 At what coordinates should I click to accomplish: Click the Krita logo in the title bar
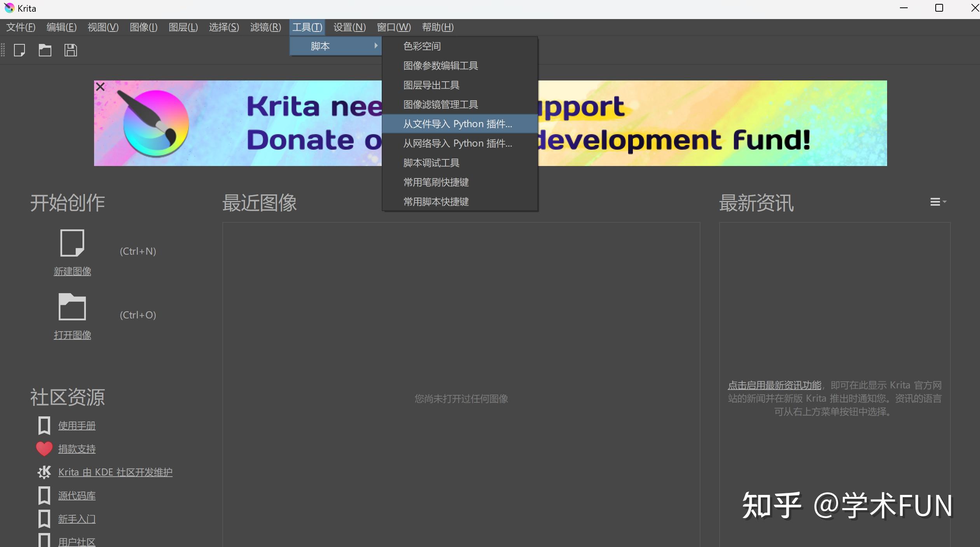[9, 8]
